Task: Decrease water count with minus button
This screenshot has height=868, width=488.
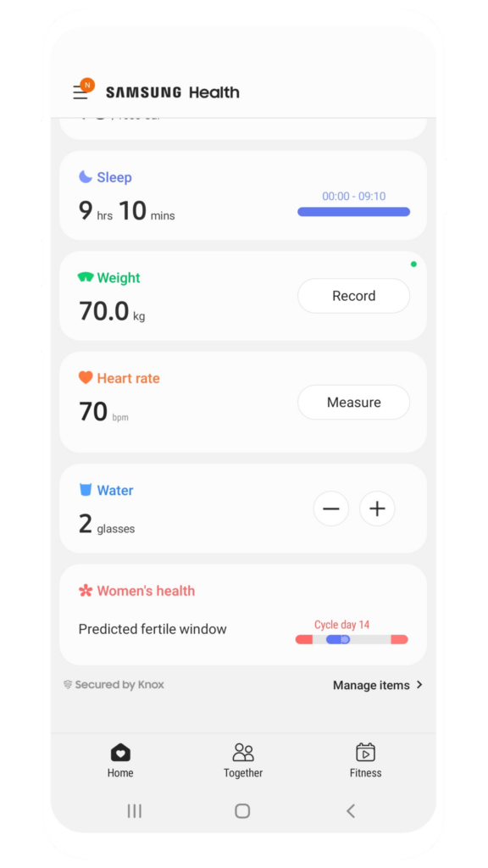Action: 331,509
